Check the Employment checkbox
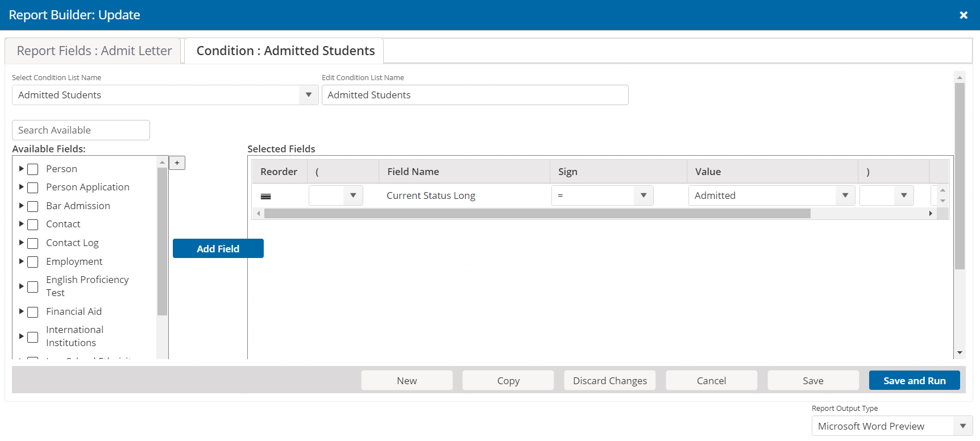980x441 pixels. click(x=33, y=262)
